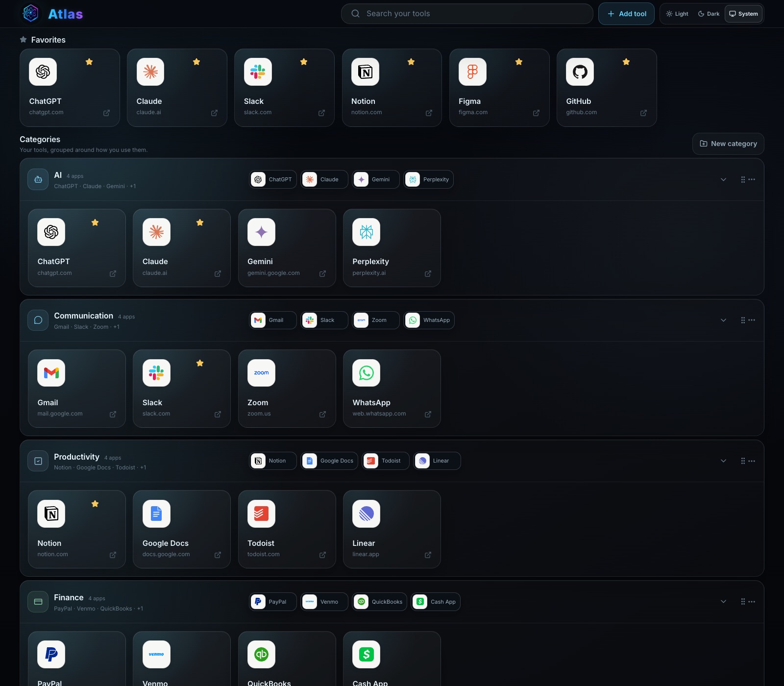The image size is (784, 686).
Task: Open Communication category more options menu
Action: (x=752, y=320)
